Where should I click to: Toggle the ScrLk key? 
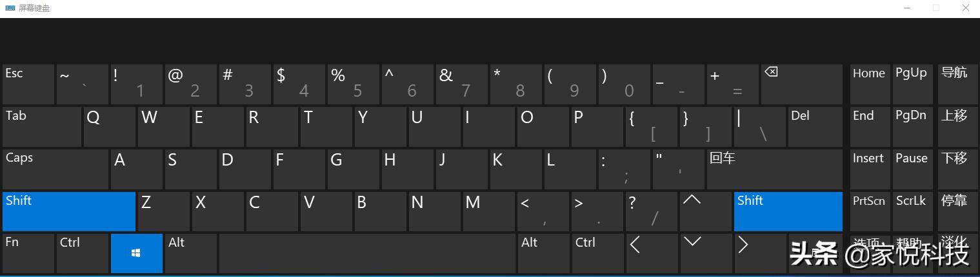(x=910, y=211)
